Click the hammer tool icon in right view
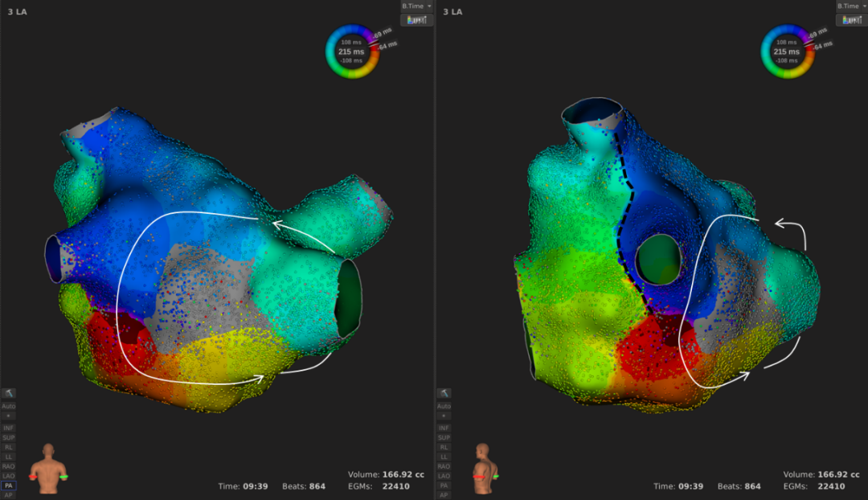 point(444,393)
